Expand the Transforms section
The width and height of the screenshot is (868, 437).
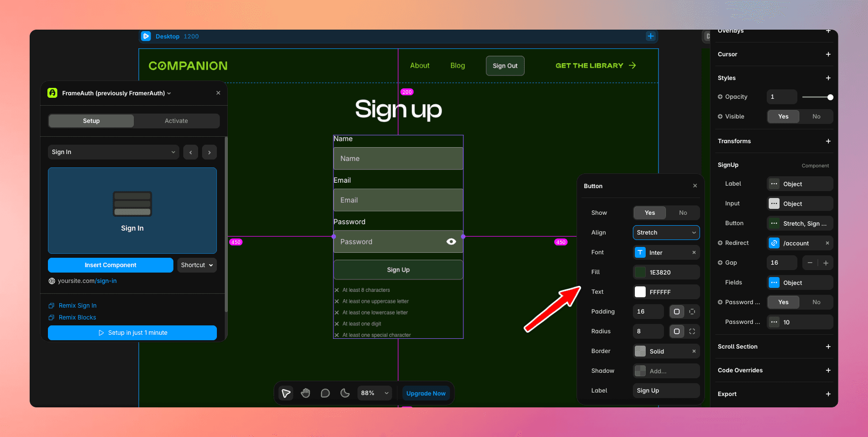click(x=828, y=141)
